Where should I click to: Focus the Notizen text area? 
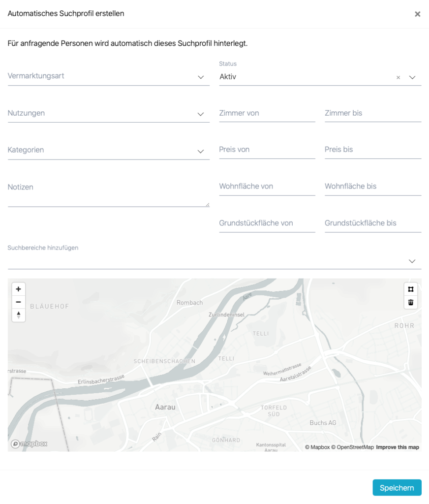point(108,194)
